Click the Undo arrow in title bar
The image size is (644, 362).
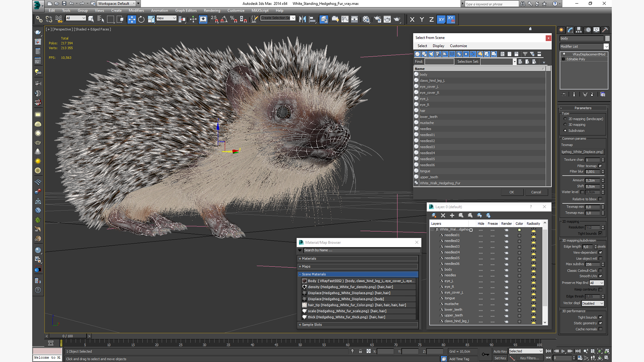click(71, 3)
